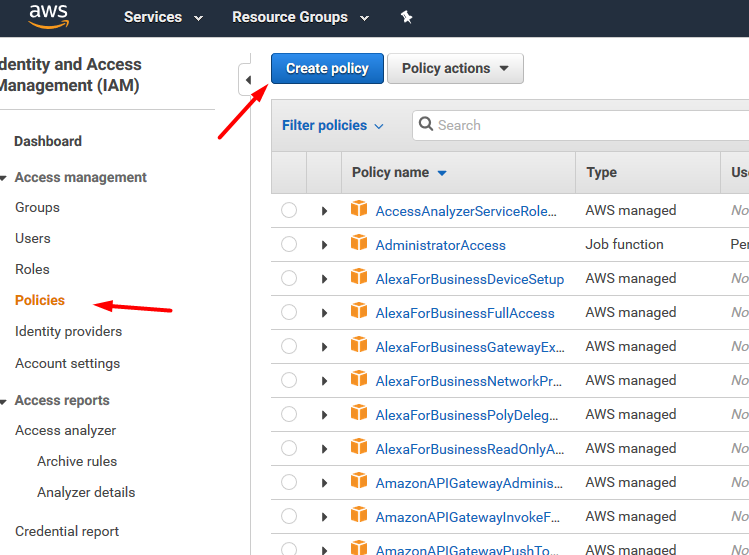749x555 pixels.
Task: Open the AlexaForBusinessFullAccess policy link
Action: (465, 313)
